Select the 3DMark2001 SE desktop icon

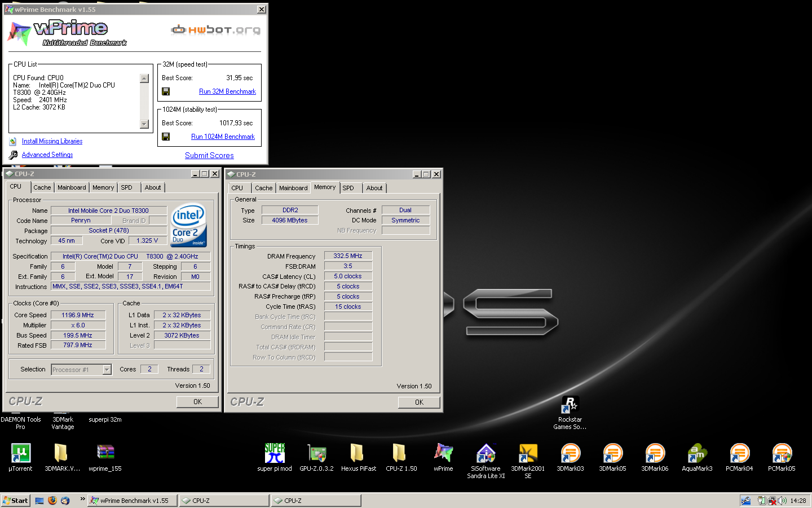point(528,453)
